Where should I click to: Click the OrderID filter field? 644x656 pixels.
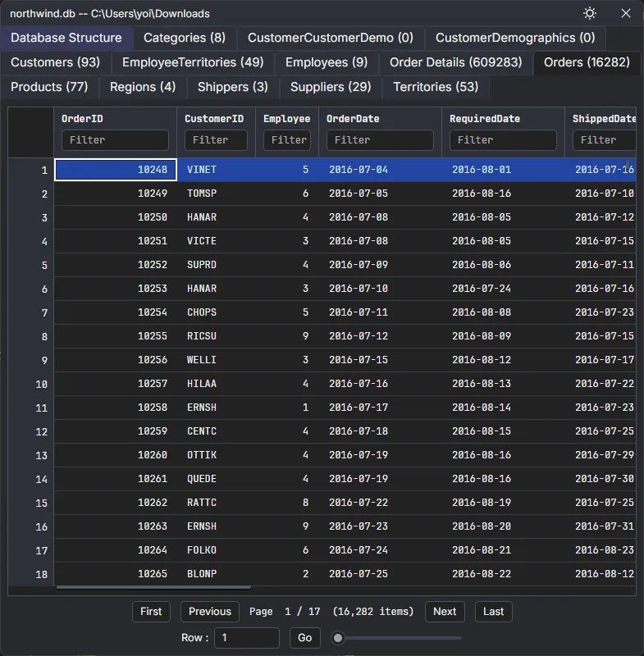(115, 139)
